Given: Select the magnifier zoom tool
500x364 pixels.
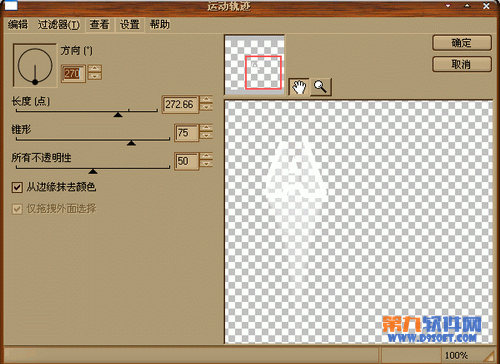Looking at the screenshot, I should point(321,87).
